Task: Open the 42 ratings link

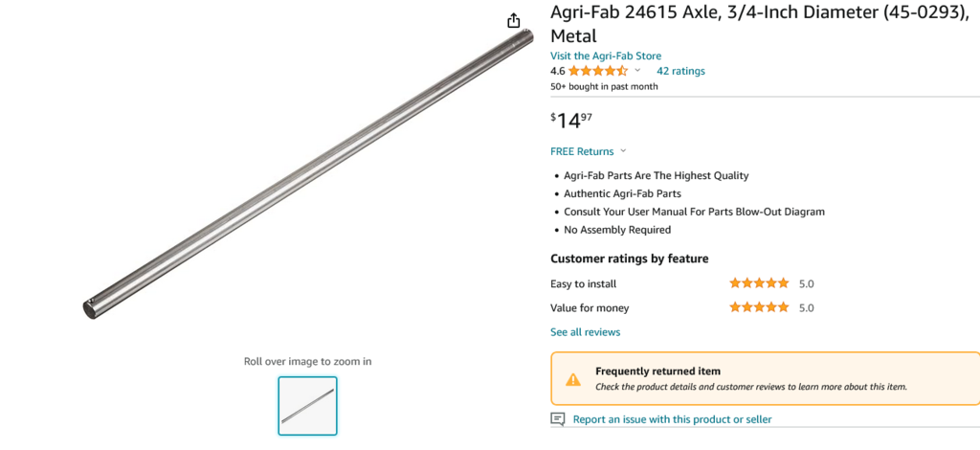Action: [680, 71]
